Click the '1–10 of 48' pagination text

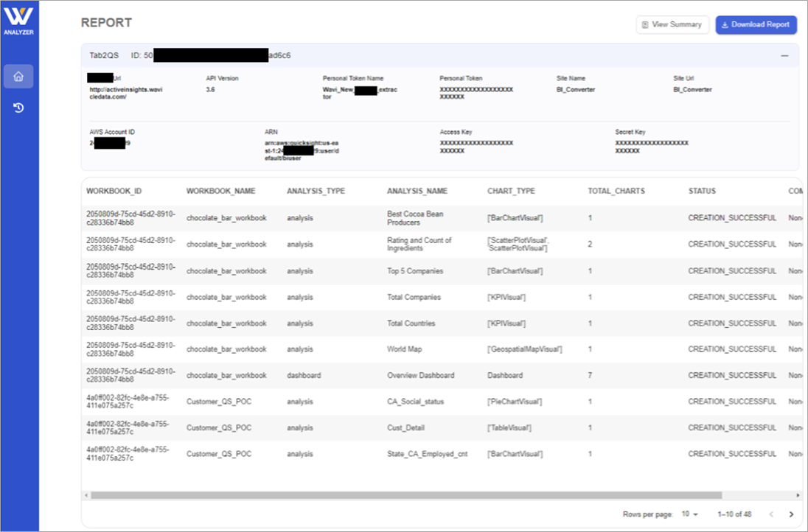click(x=734, y=514)
